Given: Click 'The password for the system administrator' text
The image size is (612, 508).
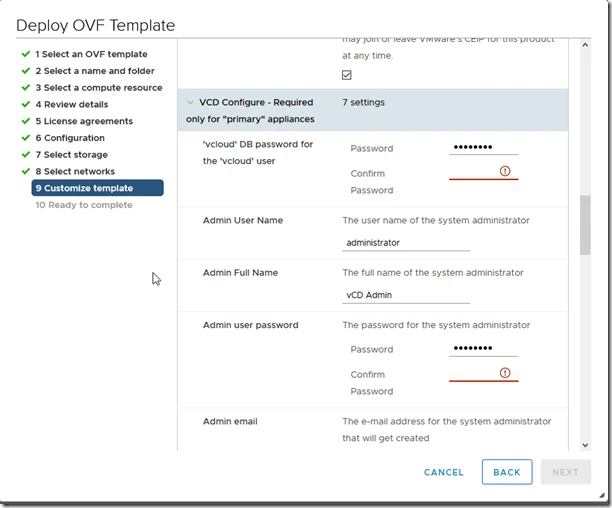Looking at the screenshot, I should tap(436, 325).
